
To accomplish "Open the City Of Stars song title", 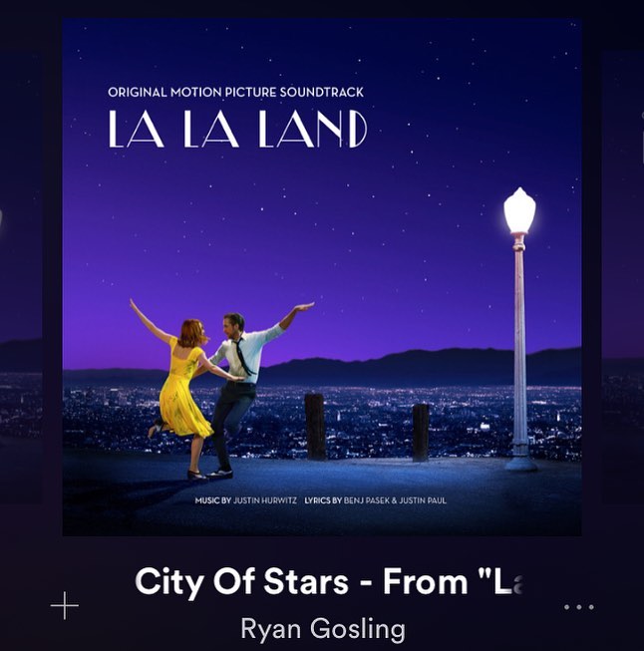I will tap(330, 581).
